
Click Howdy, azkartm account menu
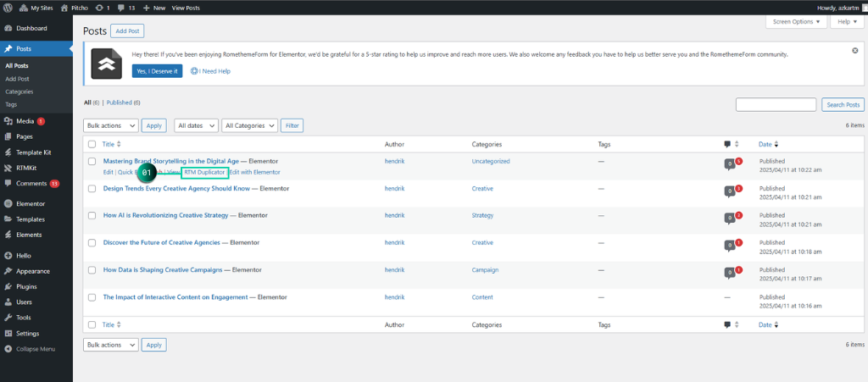(840, 8)
